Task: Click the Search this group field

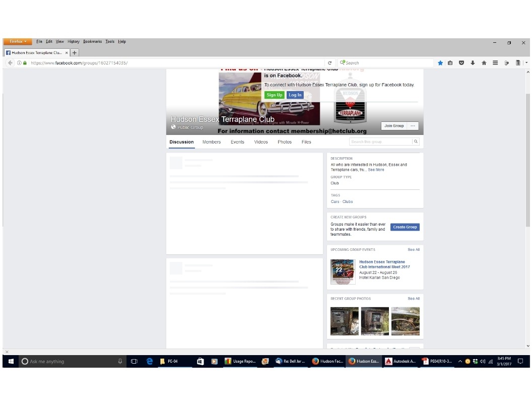Action: point(381,142)
